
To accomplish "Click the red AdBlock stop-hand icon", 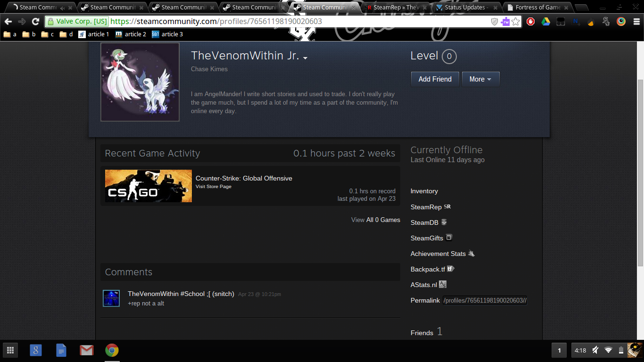I will (530, 21).
